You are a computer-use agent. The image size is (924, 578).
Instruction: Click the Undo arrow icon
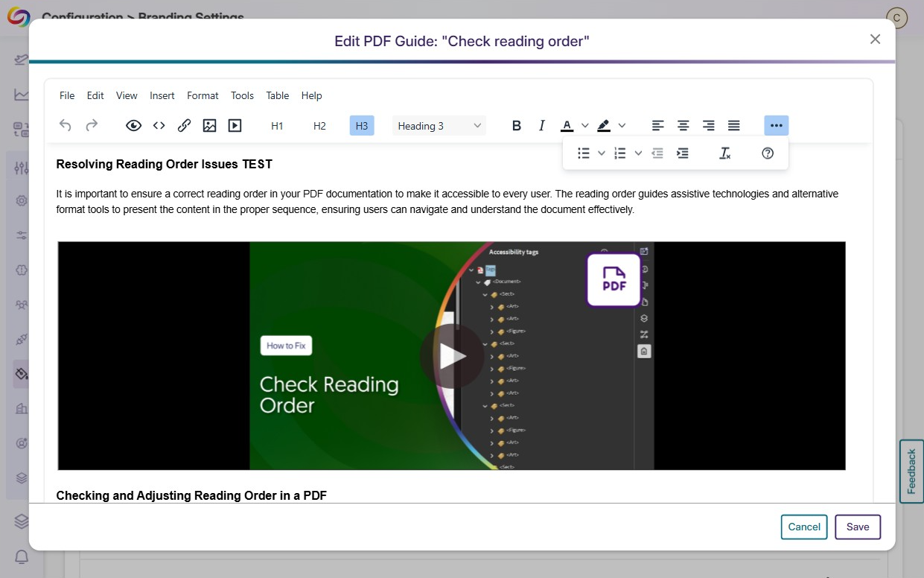66,126
